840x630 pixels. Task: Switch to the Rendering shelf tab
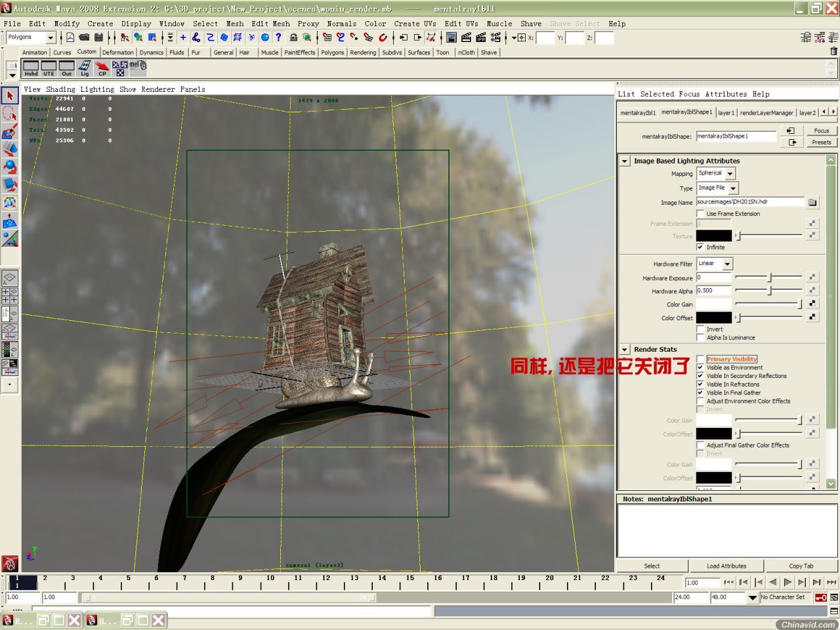(362, 52)
